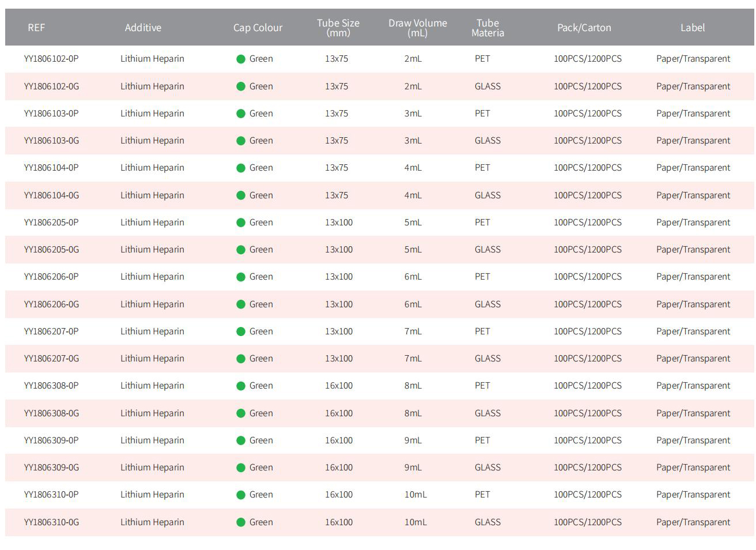Click 6mL volume in YY1806206-0G row
756x550 pixels.
[413, 304]
